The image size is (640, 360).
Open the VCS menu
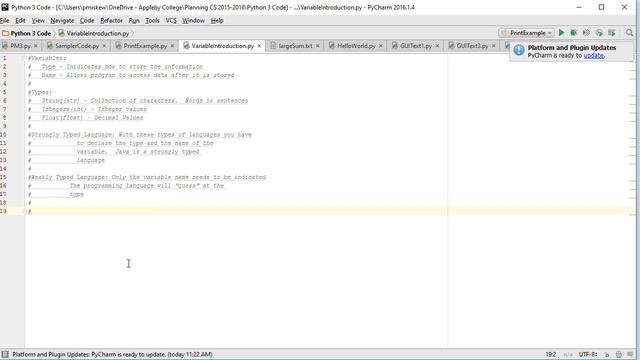tap(171, 20)
